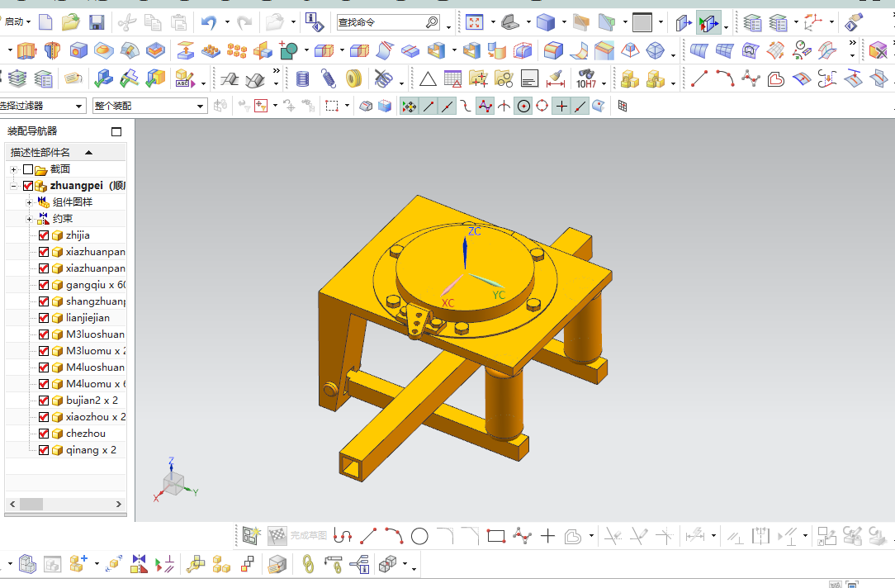Open the 10H7 dropdown arrow
This screenshot has width=895, height=588.
point(604,83)
